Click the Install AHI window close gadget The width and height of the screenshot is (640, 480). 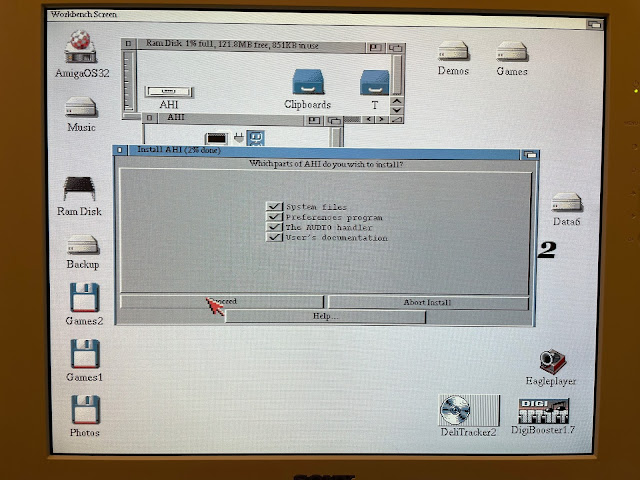[120, 150]
